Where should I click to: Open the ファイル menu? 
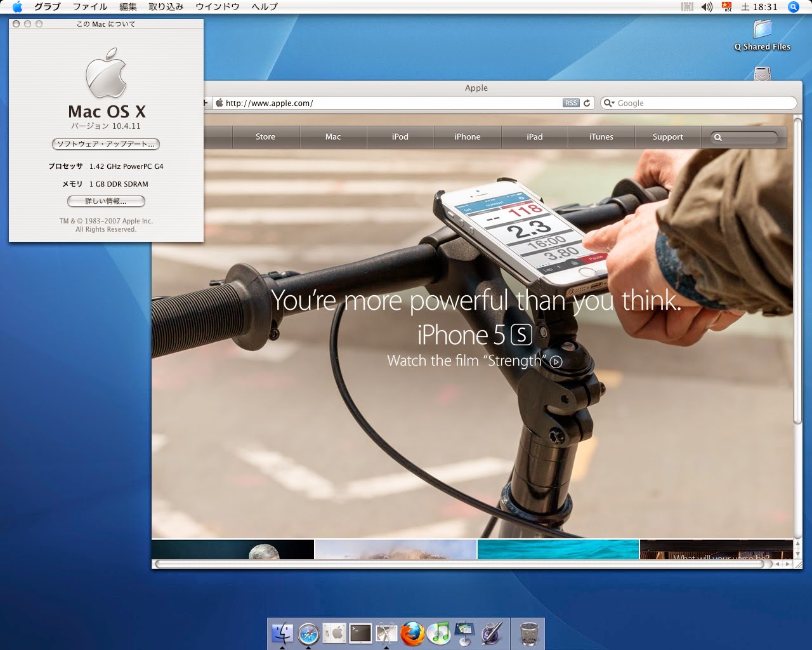coord(90,6)
